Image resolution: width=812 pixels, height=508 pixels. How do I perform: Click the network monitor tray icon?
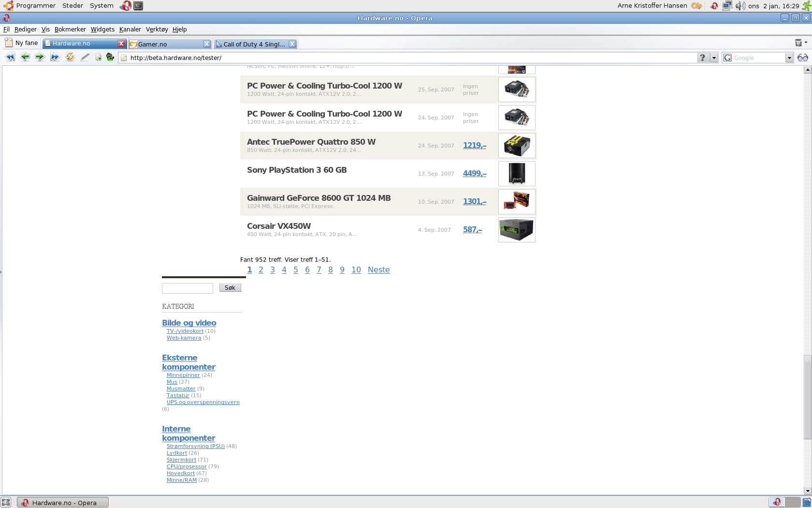point(727,6)
